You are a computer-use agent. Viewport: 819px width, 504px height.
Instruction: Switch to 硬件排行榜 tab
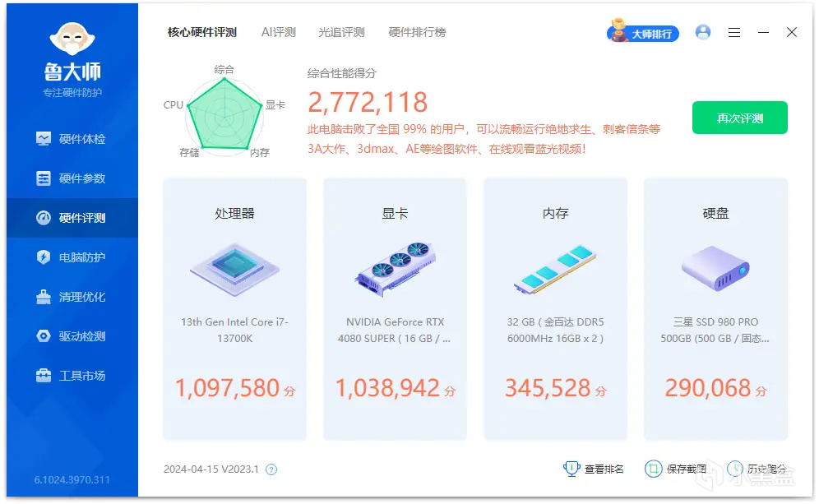pyautogui.click(x=418, y=32)
